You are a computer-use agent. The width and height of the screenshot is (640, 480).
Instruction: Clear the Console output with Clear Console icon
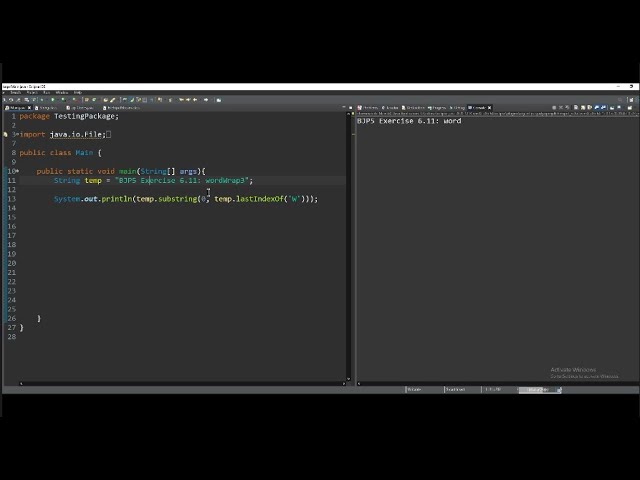click(576, 107)
